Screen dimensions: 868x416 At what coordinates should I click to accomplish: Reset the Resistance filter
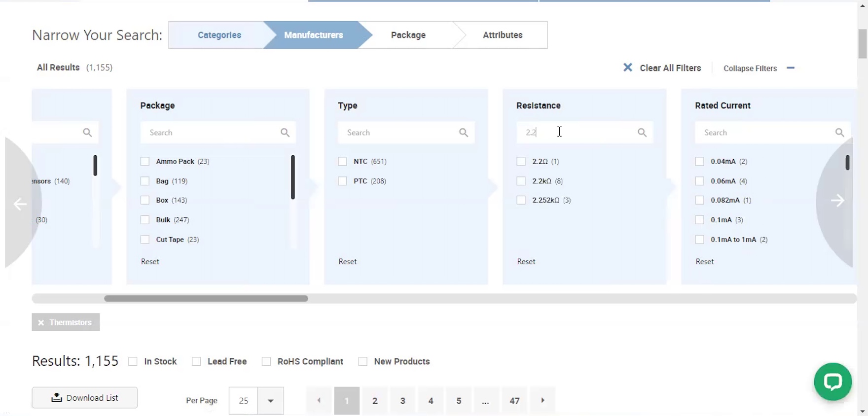tap(526, 262)
